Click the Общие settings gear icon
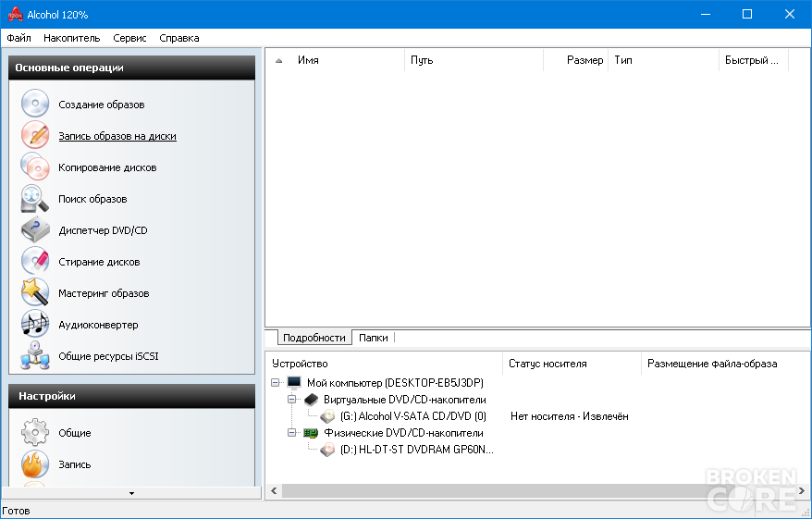 coord(35,433)
